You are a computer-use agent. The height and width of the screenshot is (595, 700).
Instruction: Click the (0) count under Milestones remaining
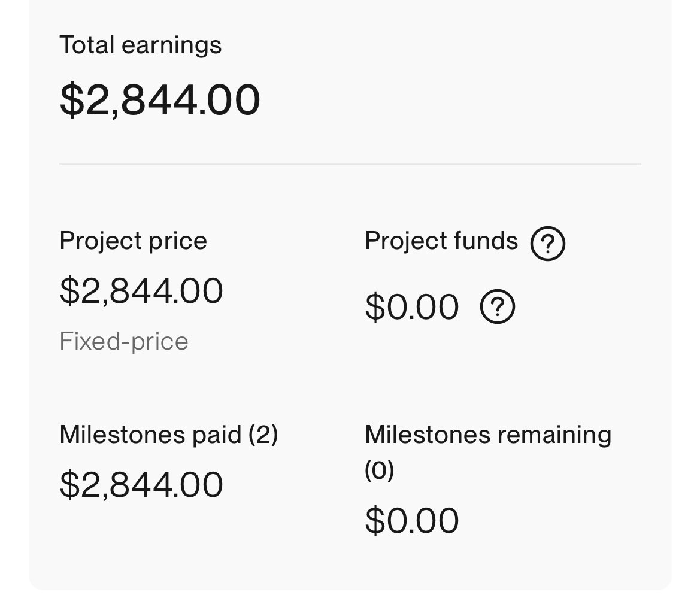coord(379,470)
